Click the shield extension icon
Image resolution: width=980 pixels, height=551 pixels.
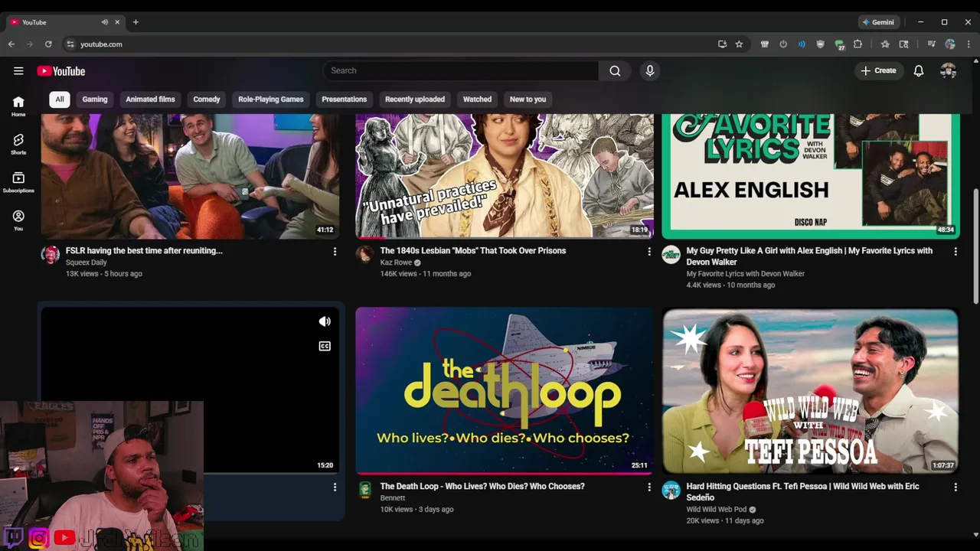(x=821, y=44)
